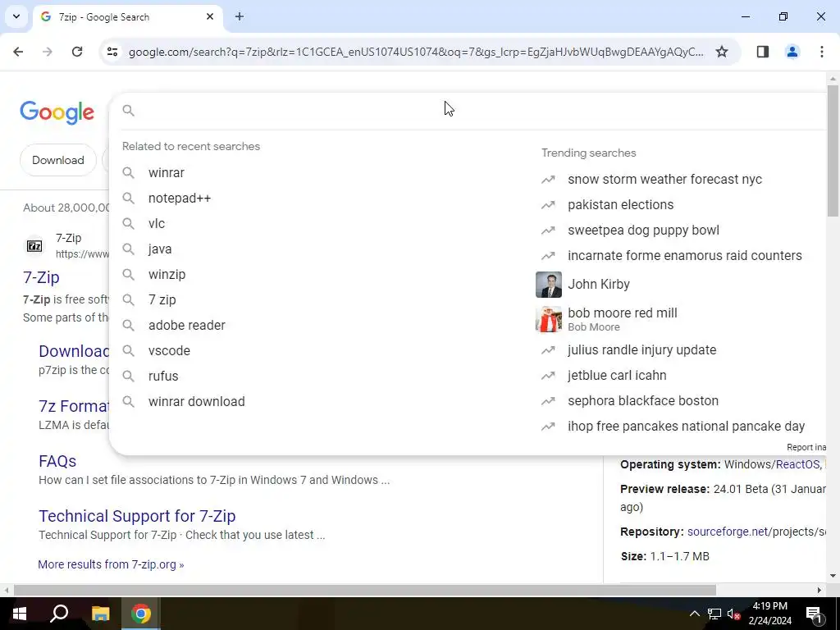Open the Chrome profile avatar
840x630 pixels.
point(792,52)
